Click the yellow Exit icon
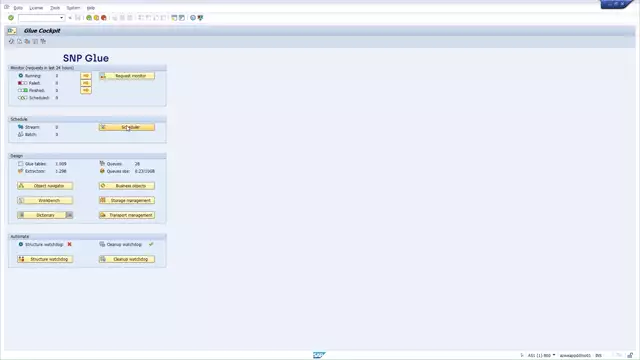The width and height of the screenshot is (640, 360). tap(96, 18)
